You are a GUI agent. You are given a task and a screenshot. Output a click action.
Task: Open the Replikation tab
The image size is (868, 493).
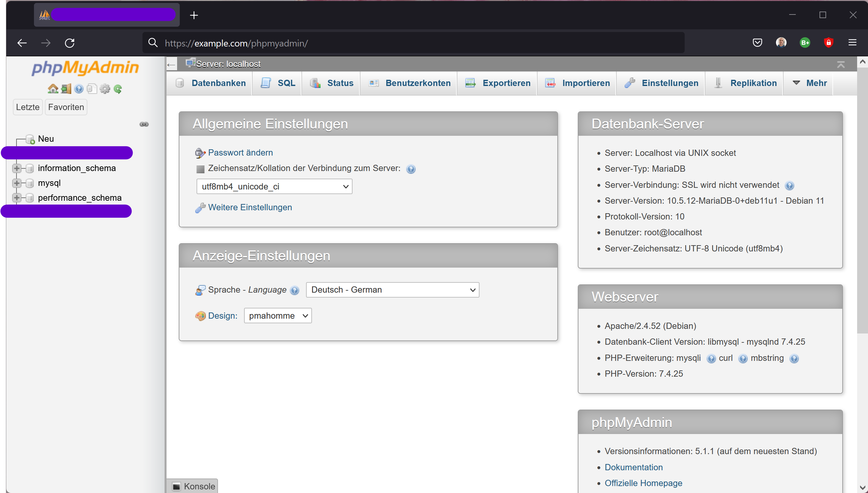pyautogui.click(x=744, y=83)
